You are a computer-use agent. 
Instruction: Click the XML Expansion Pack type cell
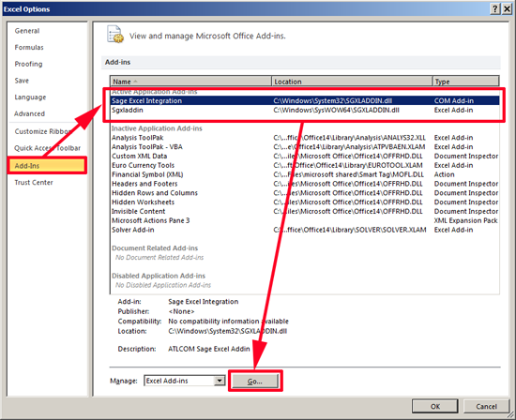(466, 220)
